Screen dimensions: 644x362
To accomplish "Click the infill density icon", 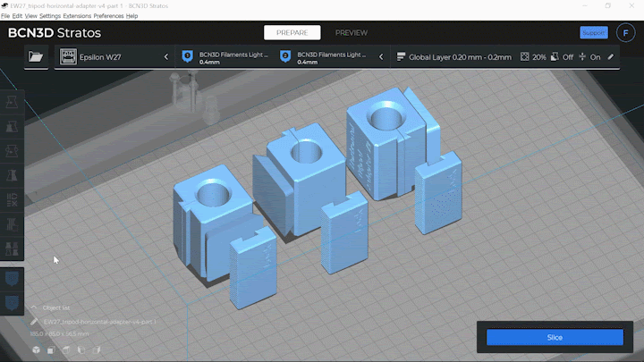I will [524, 56].
